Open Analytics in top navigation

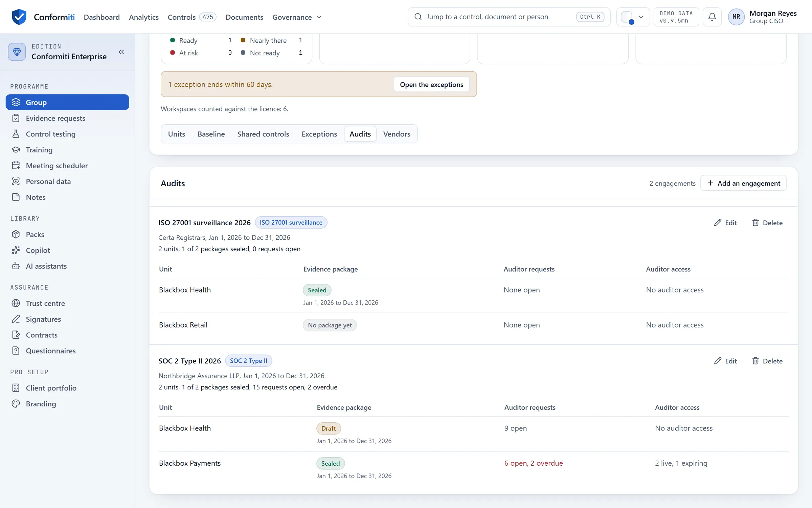[144, 17]
